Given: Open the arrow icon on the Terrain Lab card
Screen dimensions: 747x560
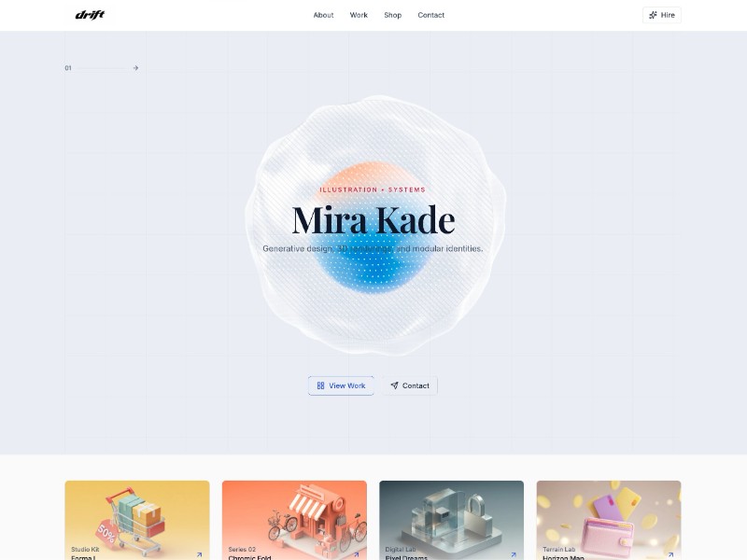Looking at the screenshot, I should [x=670, y=554].
